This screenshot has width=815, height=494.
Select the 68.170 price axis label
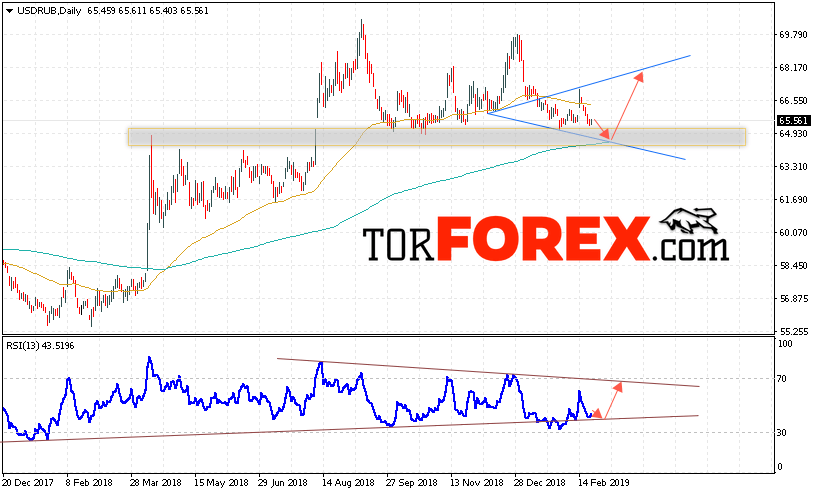(x=793, y=68)
